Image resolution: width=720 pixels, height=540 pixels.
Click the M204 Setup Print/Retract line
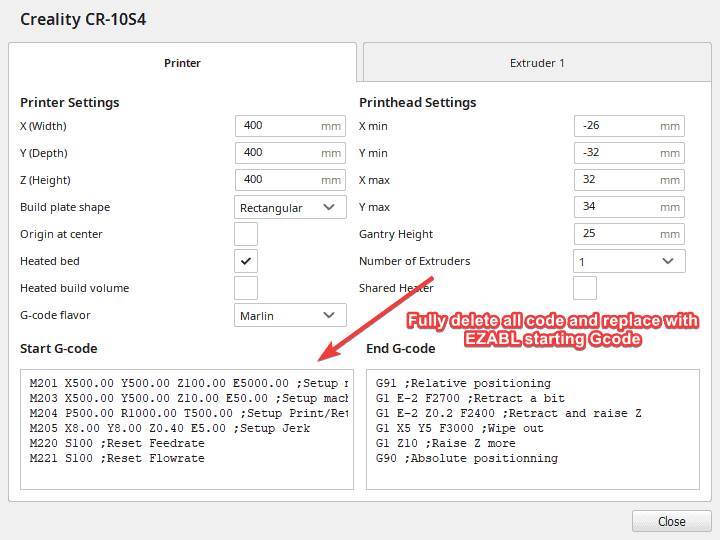189,413
